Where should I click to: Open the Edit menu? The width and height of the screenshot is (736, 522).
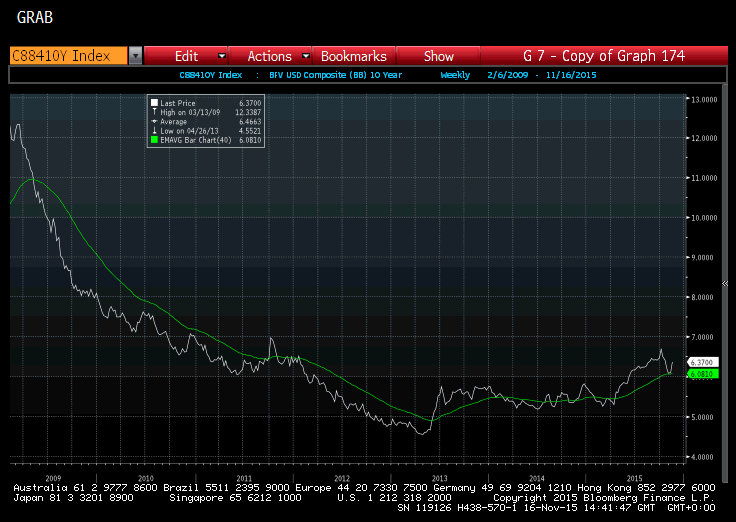[186, 56]
